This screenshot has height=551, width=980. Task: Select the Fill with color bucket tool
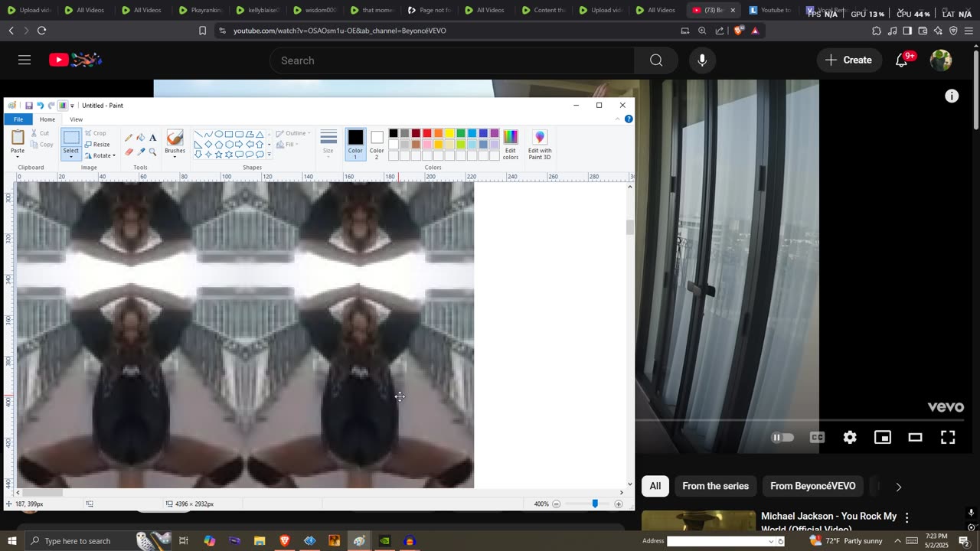[141, 138]
